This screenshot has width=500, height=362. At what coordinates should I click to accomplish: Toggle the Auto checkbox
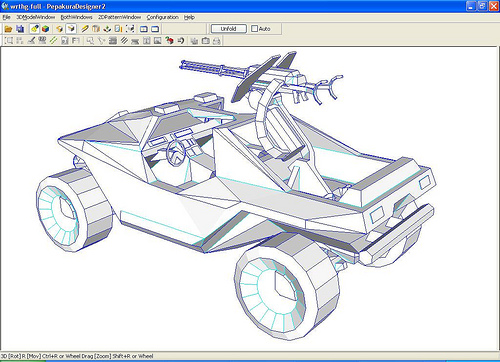[255, 29]
